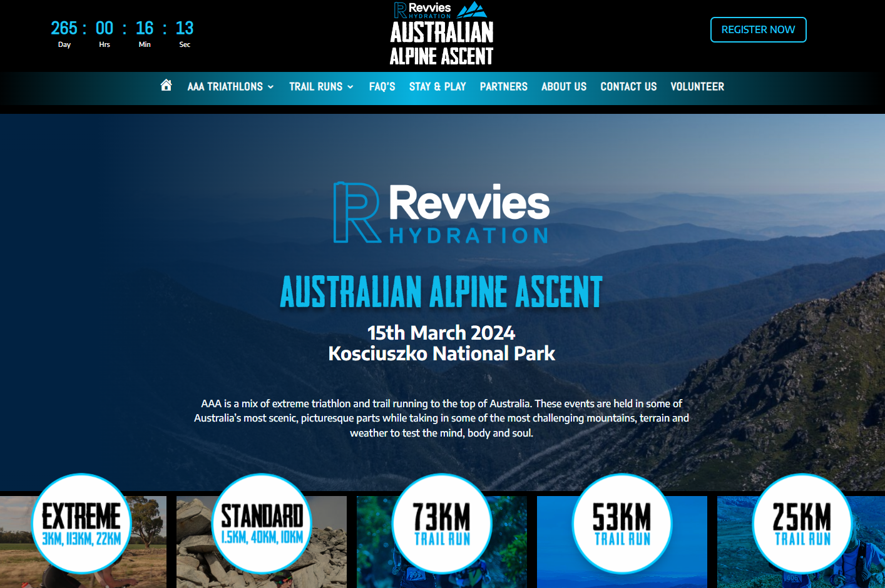Choose the 25KM Trail Run badge
Image resolution: width=885 pixels, height=588 pixels.
click(x=802, y=524)
